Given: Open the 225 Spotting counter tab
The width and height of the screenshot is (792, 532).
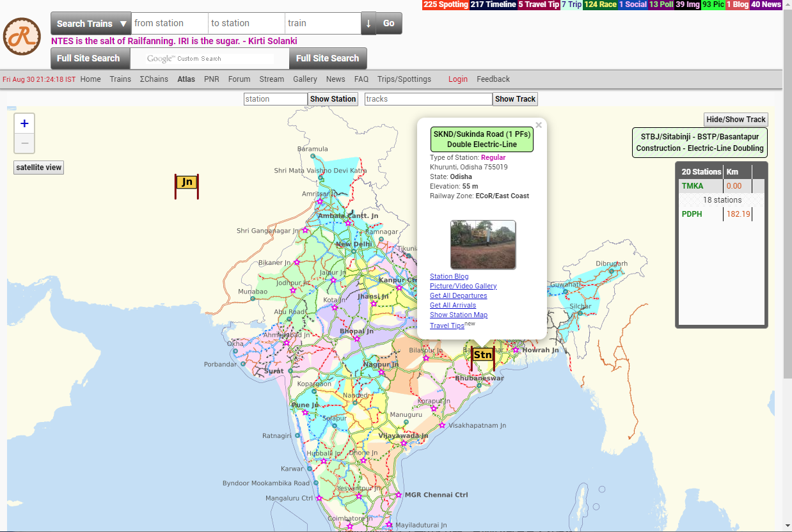Looking at the screenshot, I should [446, 4].
